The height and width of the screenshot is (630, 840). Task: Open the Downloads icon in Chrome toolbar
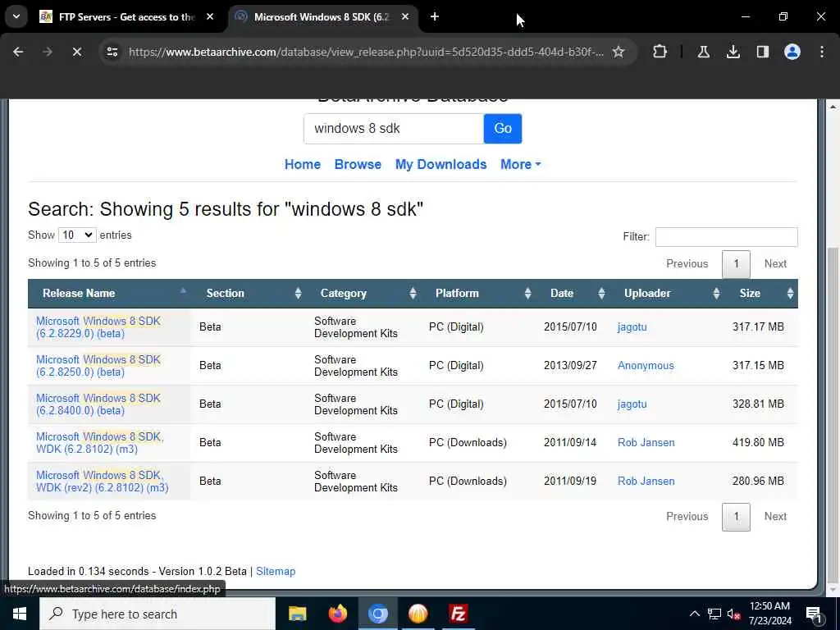pyautogui.click(x=733, y=52)
